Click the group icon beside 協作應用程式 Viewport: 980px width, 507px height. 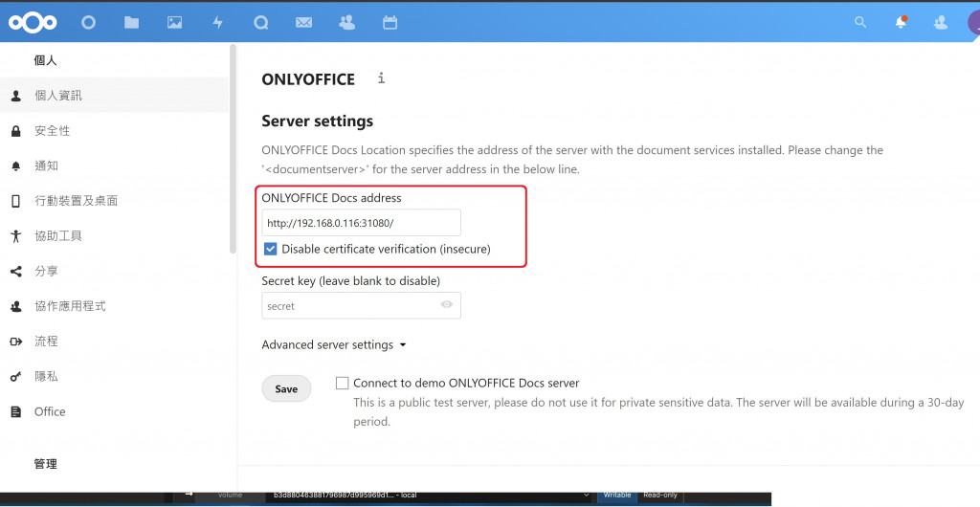[x=16, y=306]
